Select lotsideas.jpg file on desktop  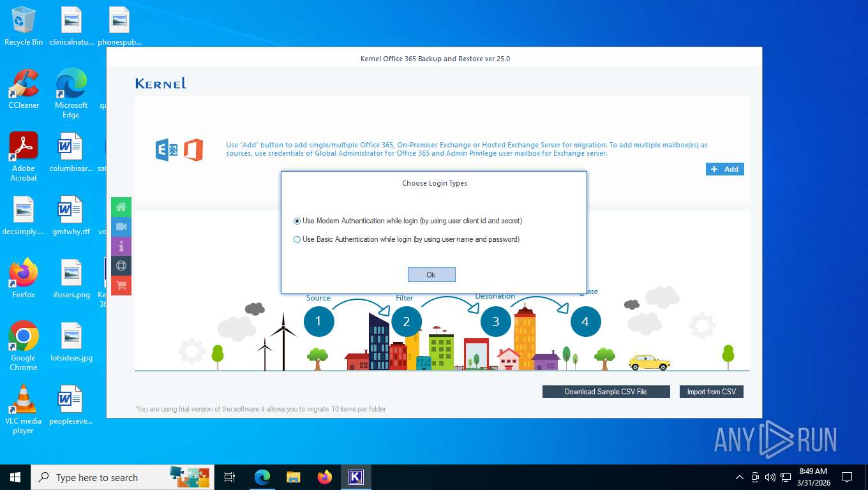(71, 342)
